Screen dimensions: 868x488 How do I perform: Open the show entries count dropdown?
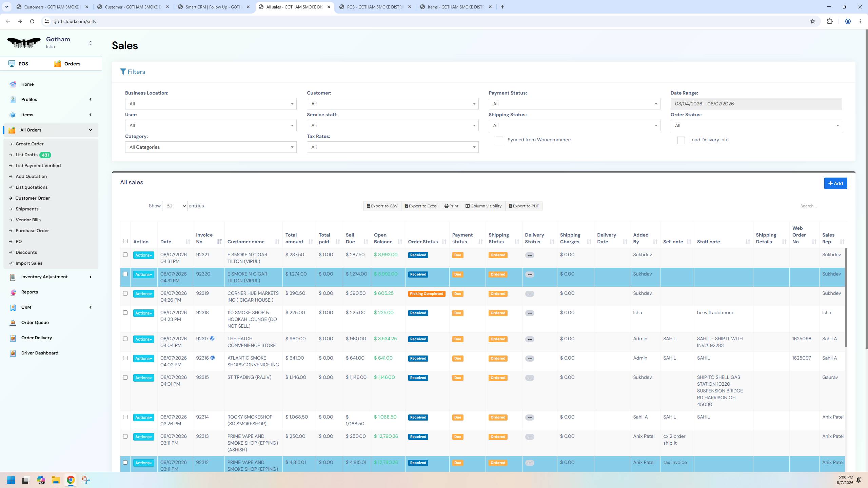175,206
